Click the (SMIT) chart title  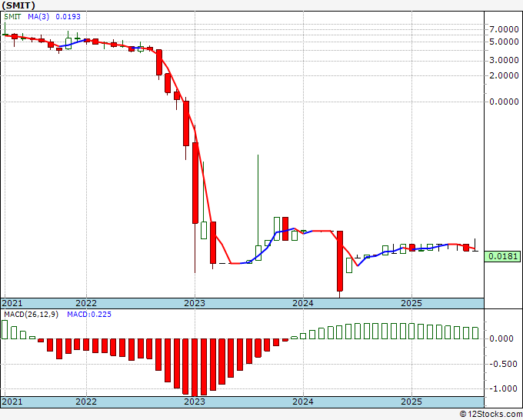click(x=18, y=5)
